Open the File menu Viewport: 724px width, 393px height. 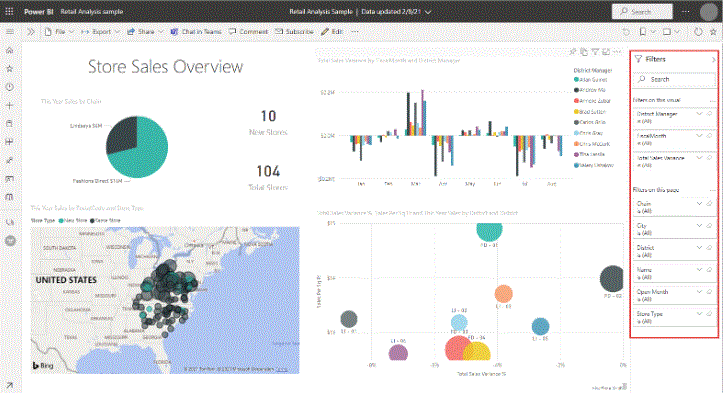pos(59,32)
